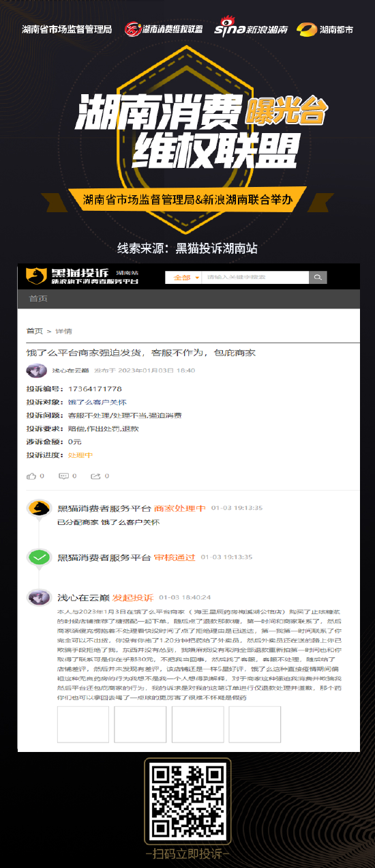
Task: Click the 湖南都市 logo
Action: (325, 29)
